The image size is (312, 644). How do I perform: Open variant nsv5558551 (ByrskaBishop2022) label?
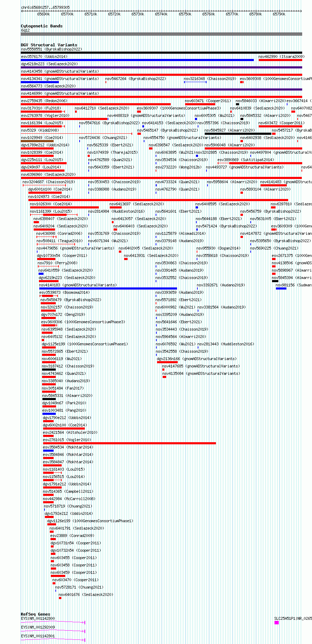coord(52,49)
